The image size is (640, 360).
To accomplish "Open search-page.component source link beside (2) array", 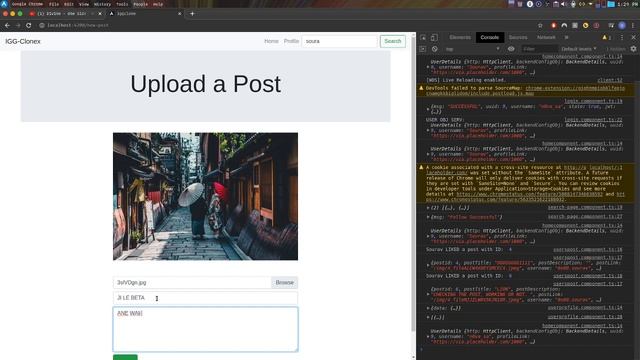I will (585, 207).
